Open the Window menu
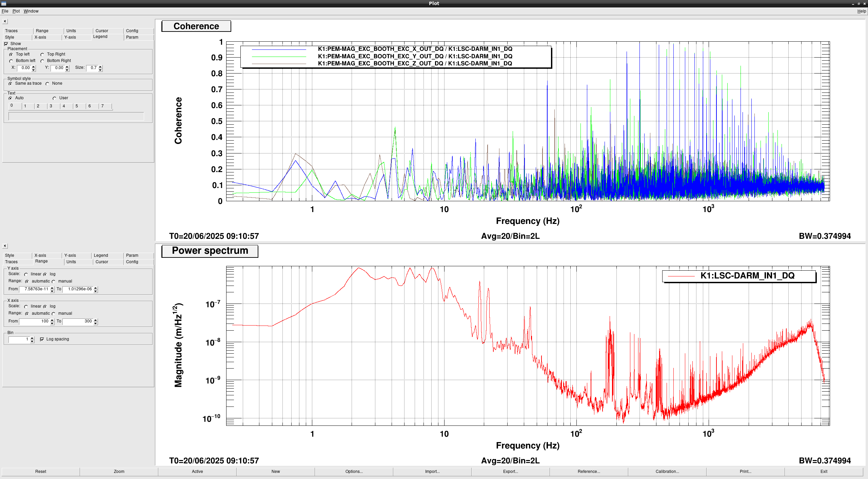The width and height of the screenshot is (868, 479). pyautogui.click(x=31, y=11)
